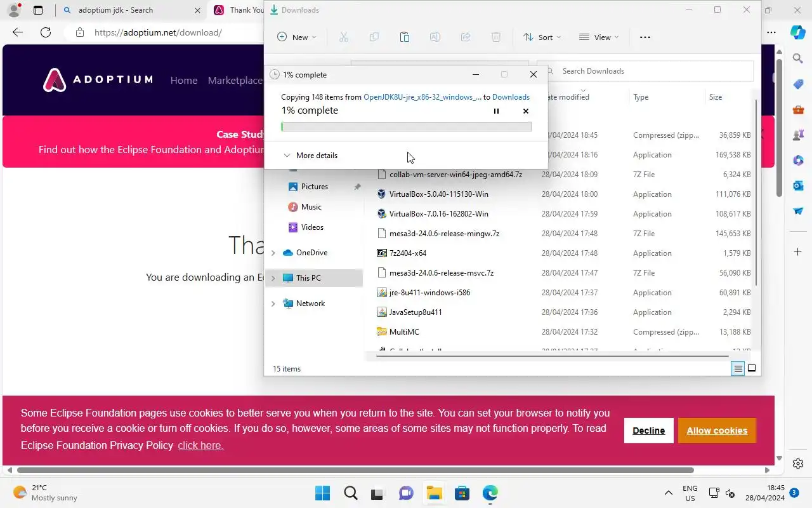The width and height of the screenshot is (812, 508).
Task: Select Pictures in the navigation pane
Action: tap(315, 187)
